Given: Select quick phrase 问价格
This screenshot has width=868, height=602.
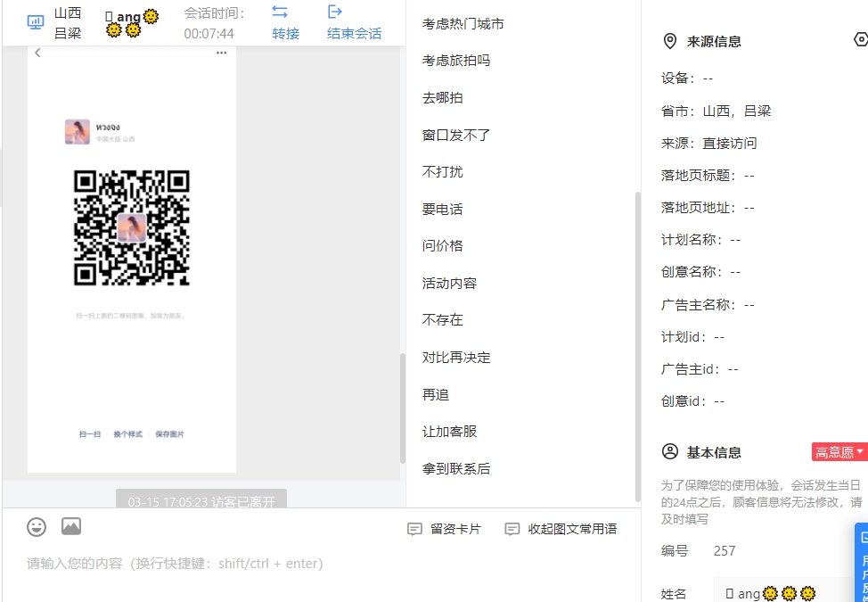Looking at the screenshot, I should pyautogui.click(x=442, y=245).
